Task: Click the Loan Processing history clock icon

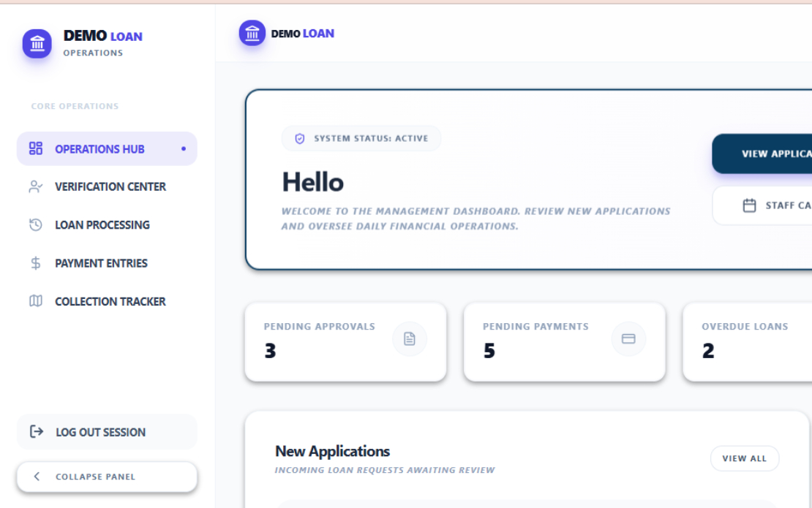Action: pos(36,224)
